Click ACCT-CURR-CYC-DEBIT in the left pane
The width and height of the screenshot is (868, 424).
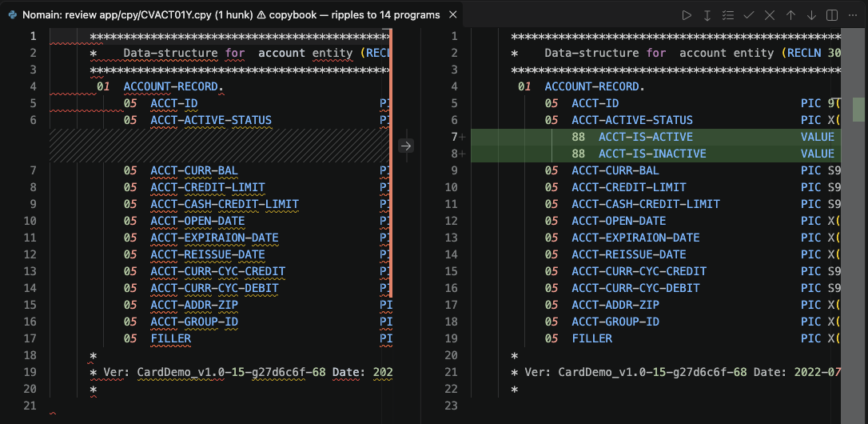pyautogui.click(x=215, y=288)
